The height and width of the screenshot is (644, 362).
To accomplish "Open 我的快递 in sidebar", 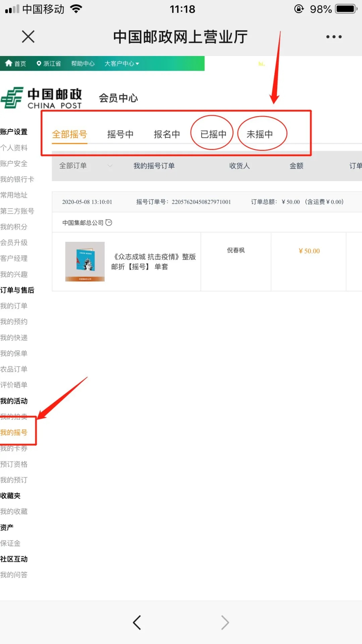I will coord(14,337).
